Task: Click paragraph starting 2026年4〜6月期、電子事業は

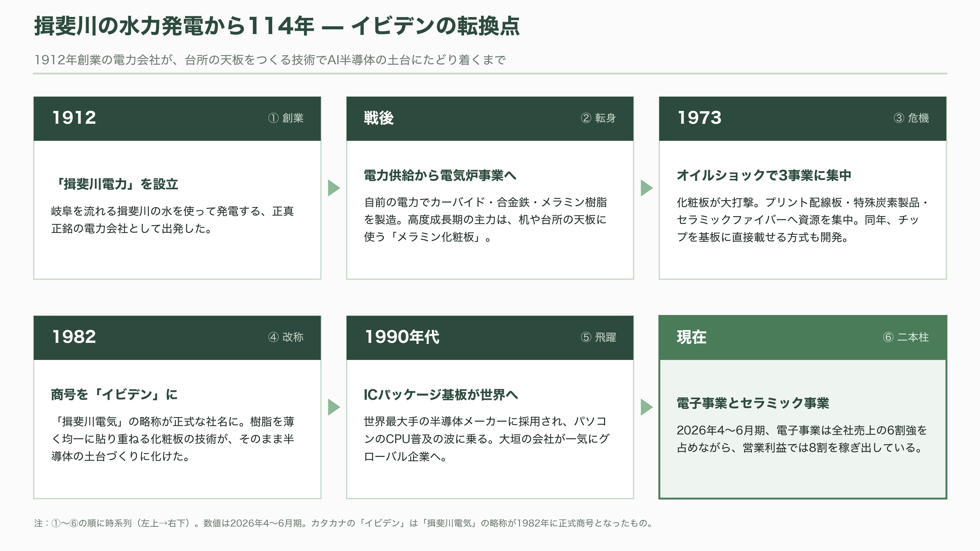Action: tap(802, 439)
